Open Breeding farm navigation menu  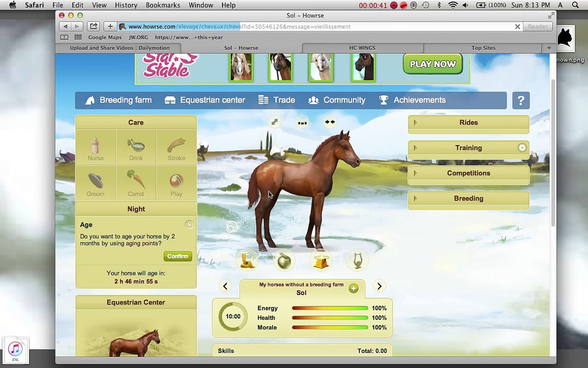point(118,100)
